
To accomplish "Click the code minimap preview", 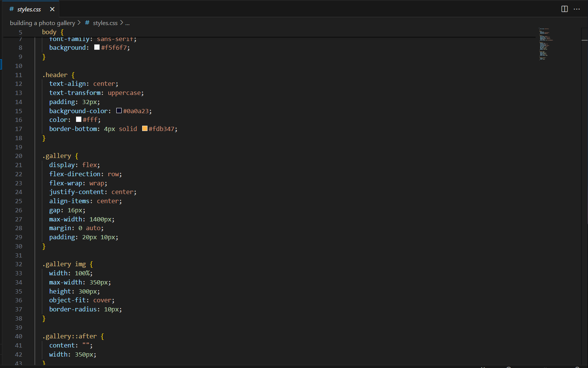I will 545,44.
